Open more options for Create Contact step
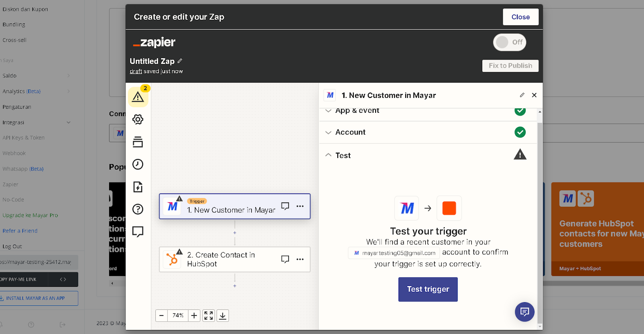This screenshot has height=334, width=644. click(300, 259)
